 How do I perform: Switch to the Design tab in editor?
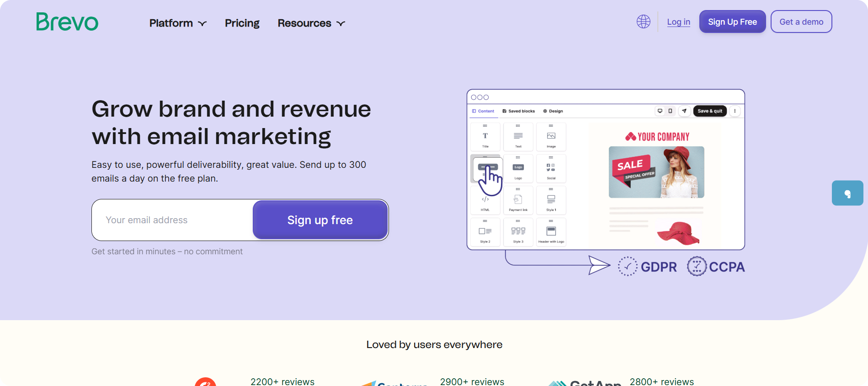coord(553,111)
